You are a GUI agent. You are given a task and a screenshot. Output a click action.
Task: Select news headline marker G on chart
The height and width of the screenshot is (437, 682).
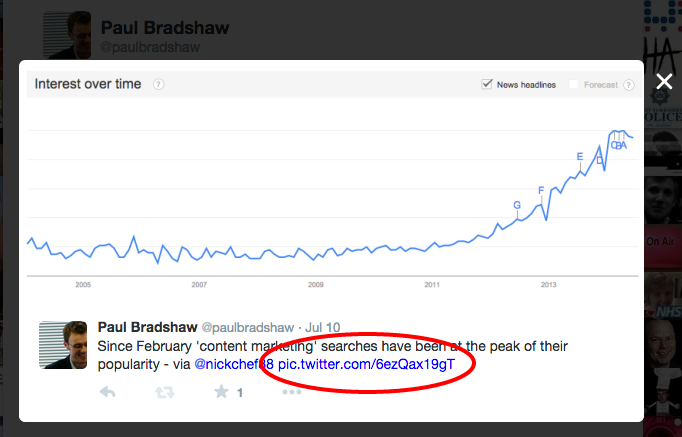(517, 205)
